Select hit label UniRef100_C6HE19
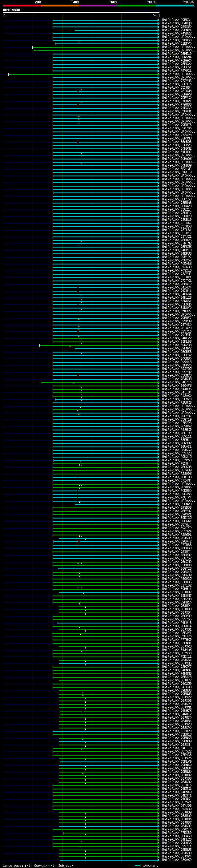Screen dimensions: 197x868 [176, 54]
